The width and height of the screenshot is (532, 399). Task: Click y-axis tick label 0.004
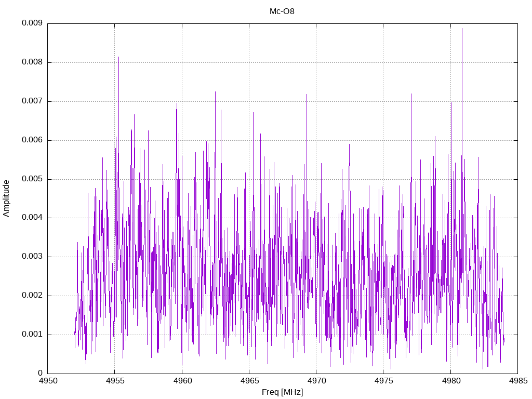tap(32, 218)
